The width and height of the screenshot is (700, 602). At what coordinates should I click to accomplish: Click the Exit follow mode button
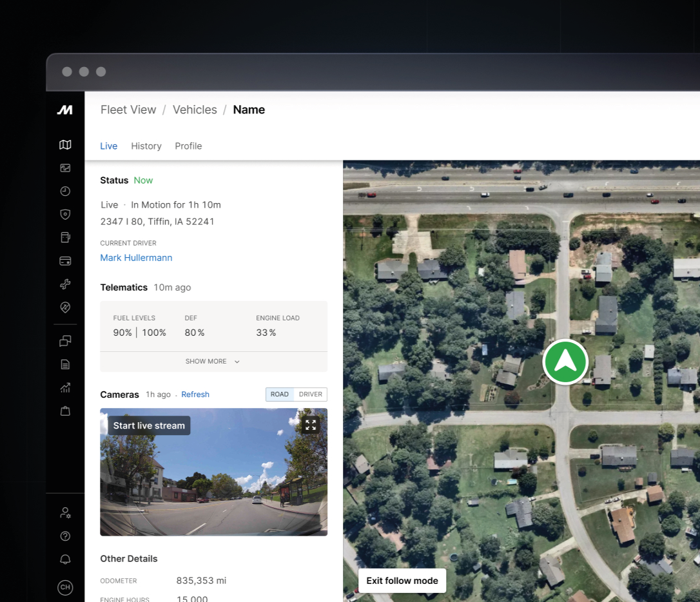(x=402, y=581)
